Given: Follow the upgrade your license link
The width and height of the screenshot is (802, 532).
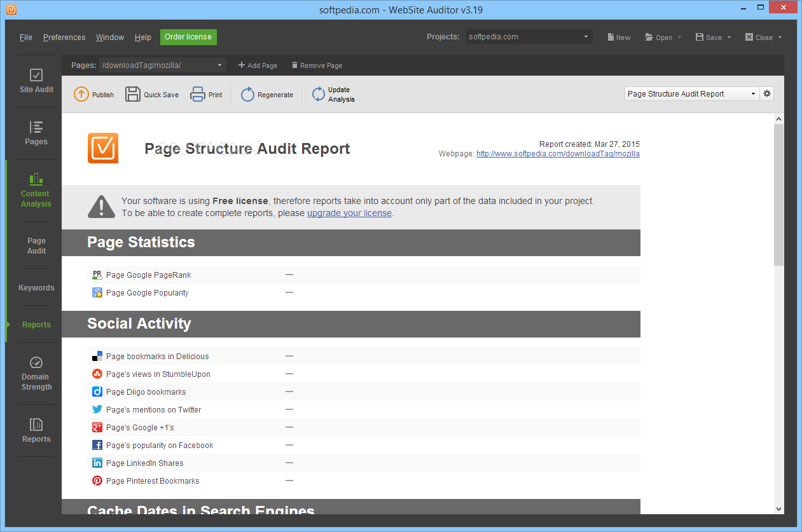Looking at the screenshot, I should click(349, 213).
